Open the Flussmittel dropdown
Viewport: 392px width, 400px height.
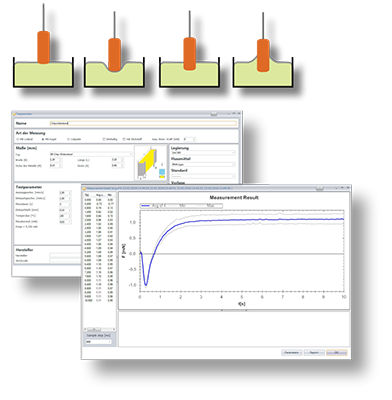coord(203,164)
